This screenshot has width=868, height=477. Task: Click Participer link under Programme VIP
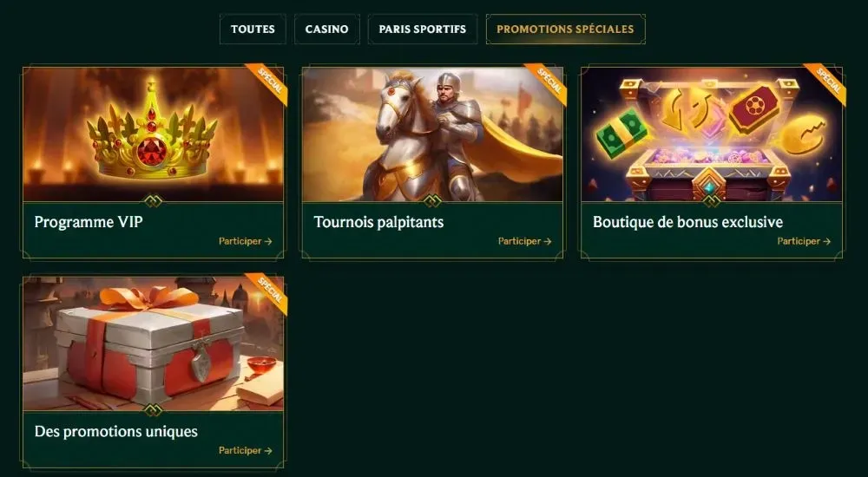246,241
